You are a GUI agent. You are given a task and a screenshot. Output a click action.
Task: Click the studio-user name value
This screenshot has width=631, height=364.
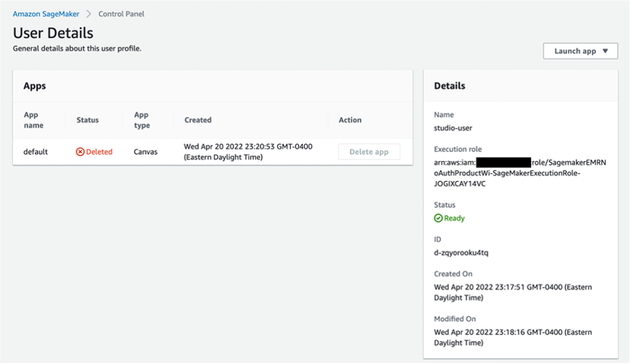coord(453,128)
